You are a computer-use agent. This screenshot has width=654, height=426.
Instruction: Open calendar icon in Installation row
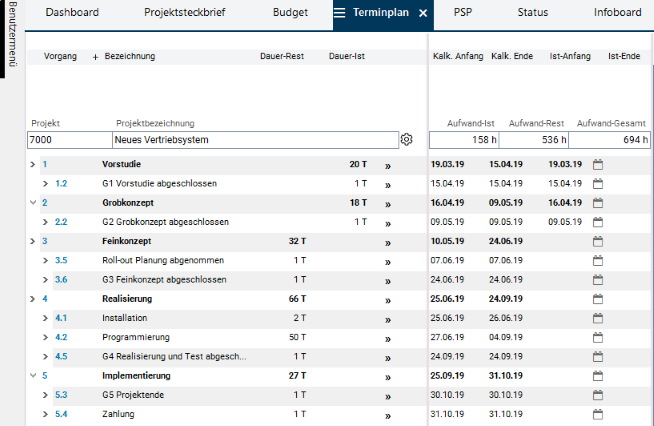coord(598,318)
